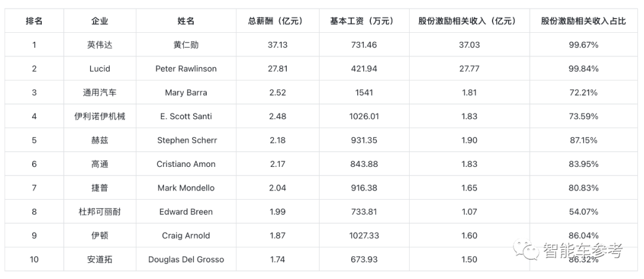This screenshot has width=644, height=279.
Task: Click the 杜邦可丽耐 company cell
Action: pos(100,212)
